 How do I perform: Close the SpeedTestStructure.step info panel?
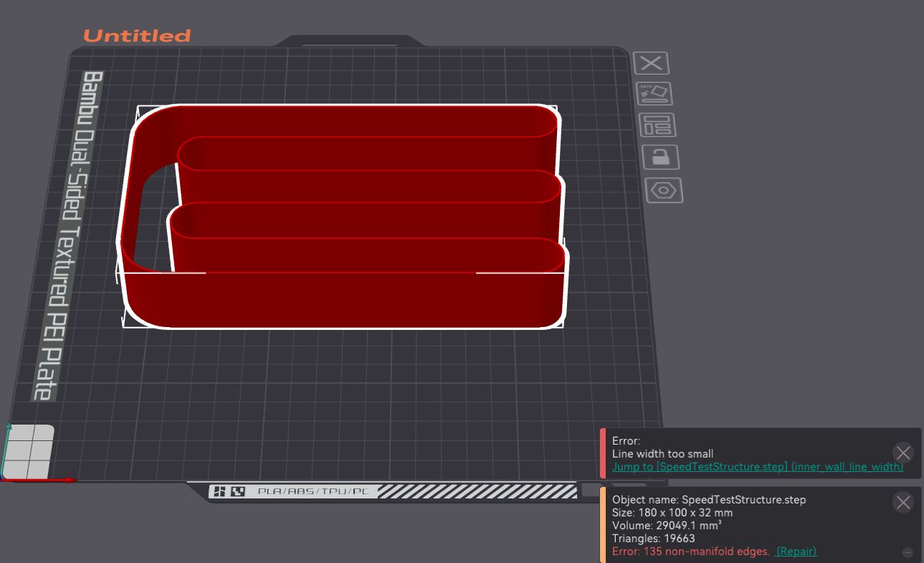[902, 502]
